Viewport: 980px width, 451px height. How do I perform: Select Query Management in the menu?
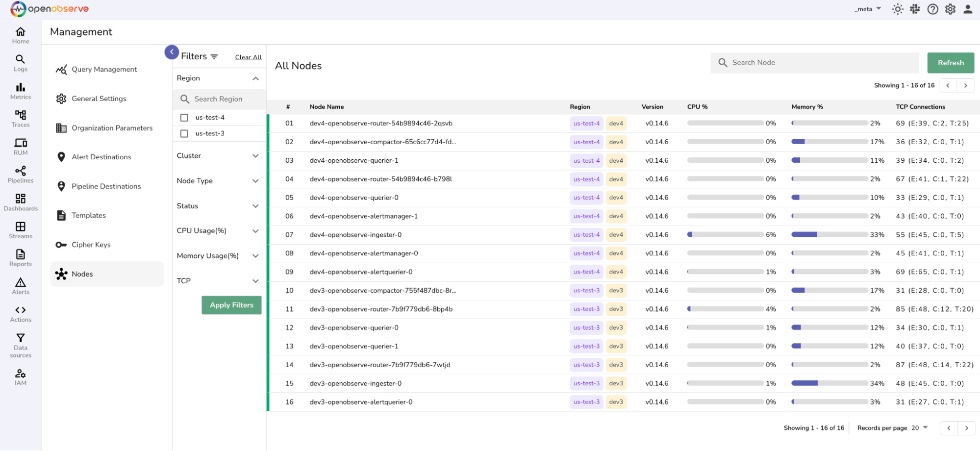[104, 70]
